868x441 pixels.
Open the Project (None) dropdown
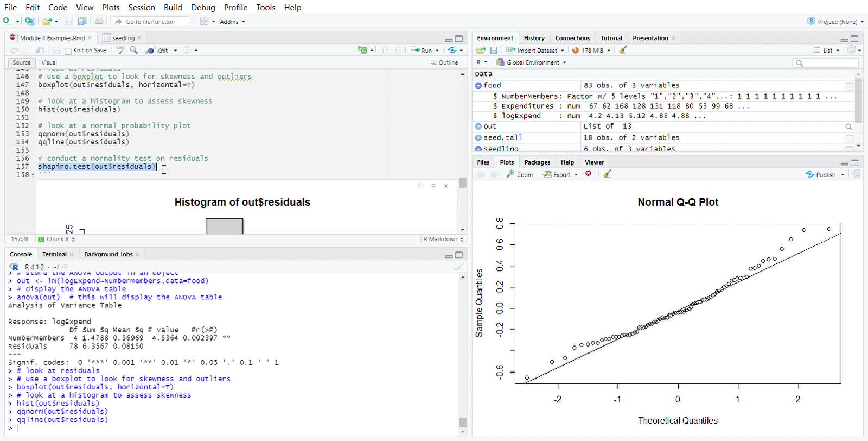point(835,22)
